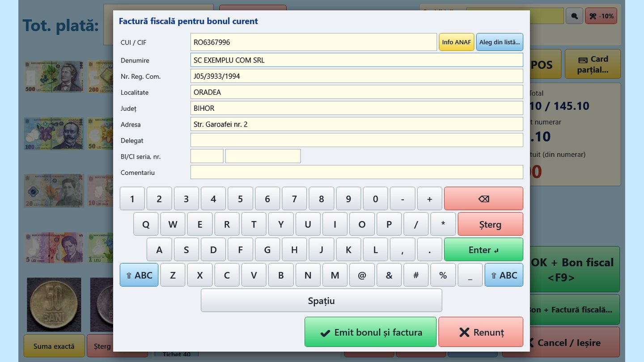This screenshot has width=644, height=362.
Task: Select the 500 lei banknote
Action: tap(54, 76)
